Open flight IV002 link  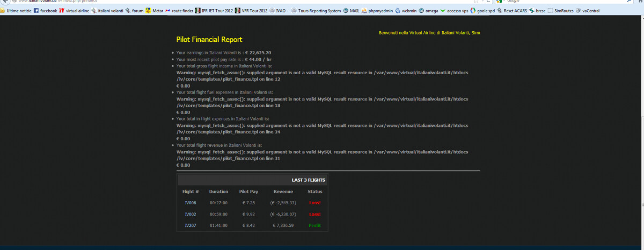pyautogui.click(x=192, y=214)
